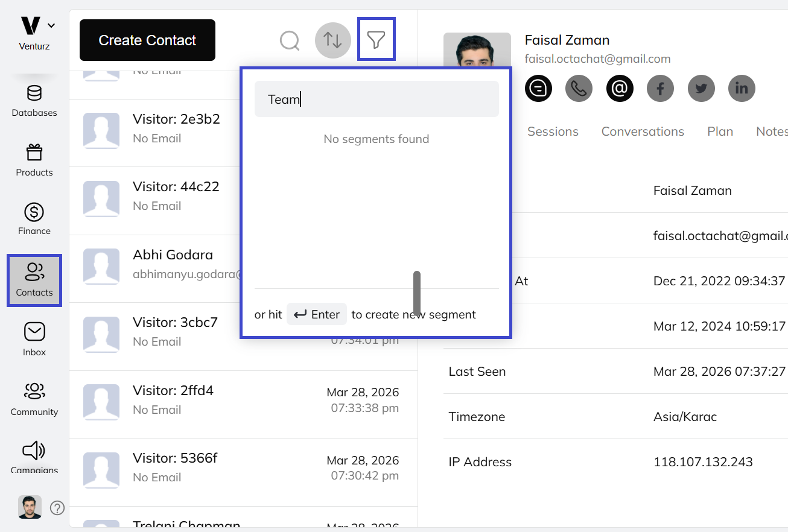Click the filter funnel icon
Screen dimensions: 788x532
tap(376, 39)
